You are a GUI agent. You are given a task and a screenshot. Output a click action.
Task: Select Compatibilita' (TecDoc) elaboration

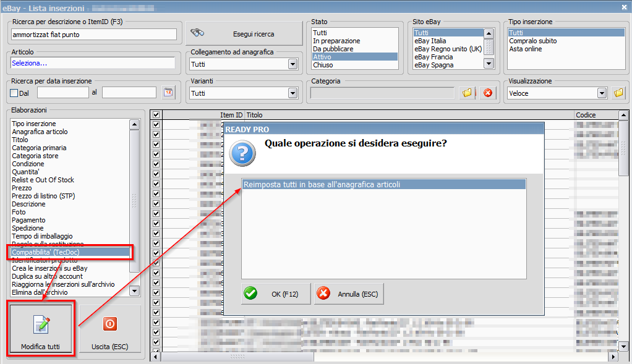pos(70,253)
